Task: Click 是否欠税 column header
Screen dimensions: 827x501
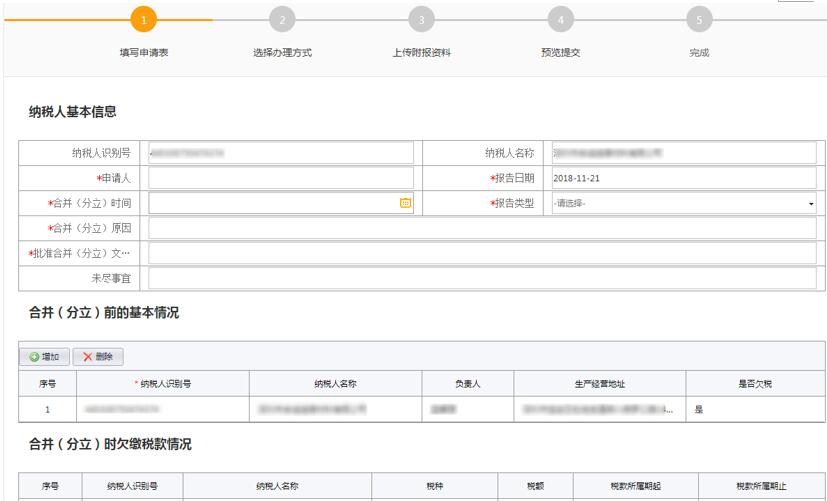Action: pos(755,384)
